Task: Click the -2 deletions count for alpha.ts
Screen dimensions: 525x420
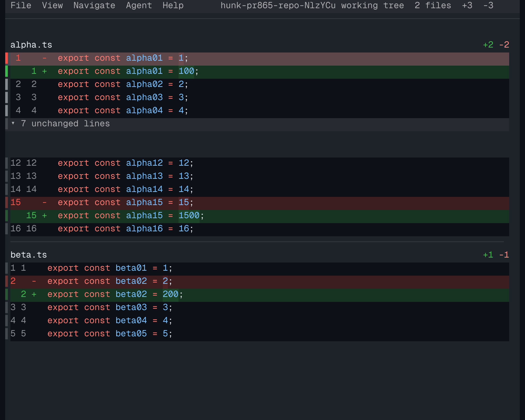Action: click(504, 45)
